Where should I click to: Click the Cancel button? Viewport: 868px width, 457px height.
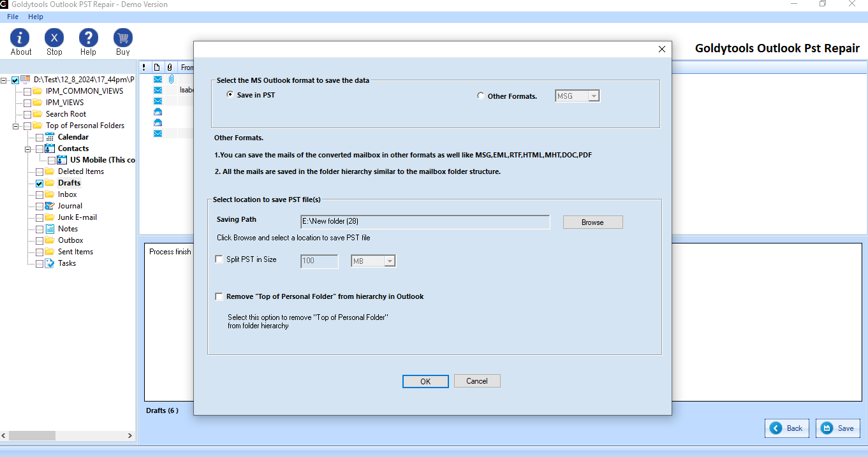coord(477,381)
